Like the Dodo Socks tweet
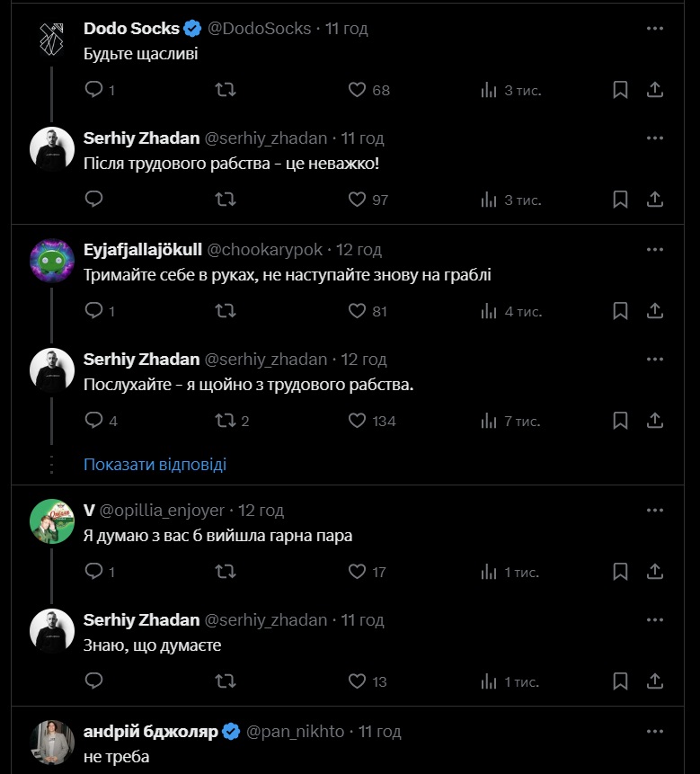The width and height of the screenshot is (700, 774). click(x=357, y=90)
